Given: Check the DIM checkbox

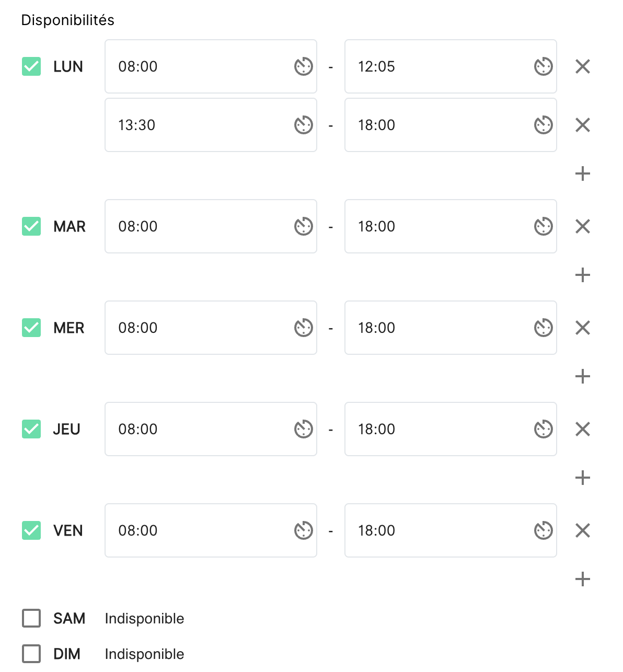Looking at the screenshot, I should (31, 654).
